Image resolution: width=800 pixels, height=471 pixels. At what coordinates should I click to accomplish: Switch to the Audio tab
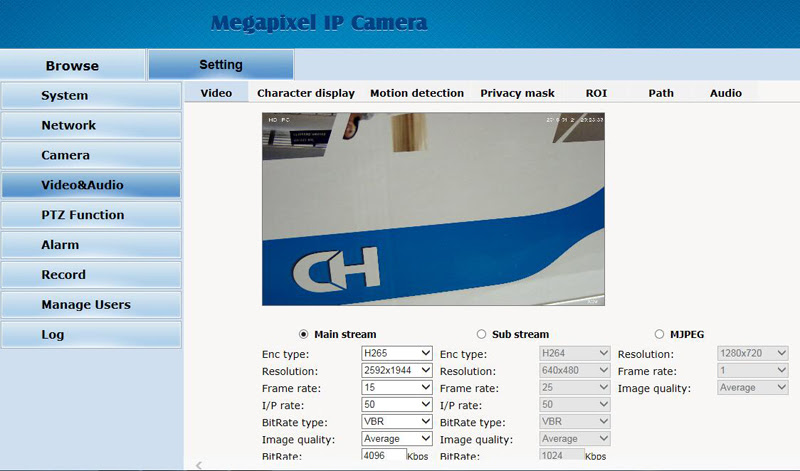click(726, 93)
